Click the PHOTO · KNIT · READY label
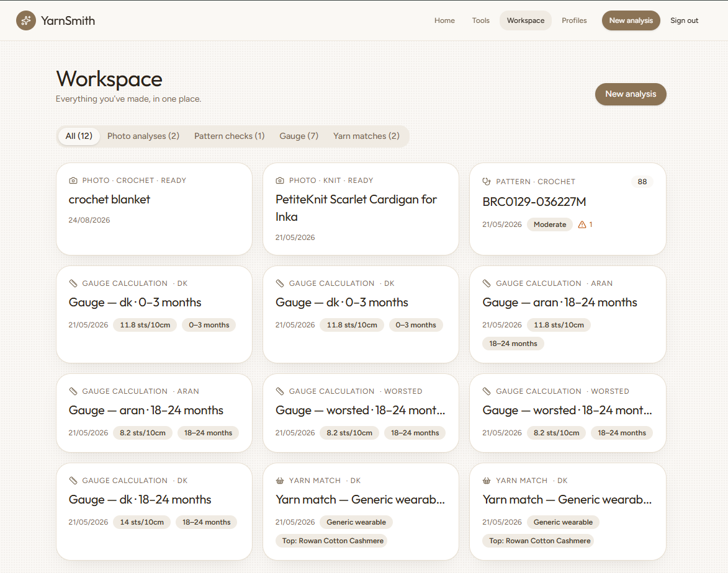 pyautogui.click(x=331, y=180)
